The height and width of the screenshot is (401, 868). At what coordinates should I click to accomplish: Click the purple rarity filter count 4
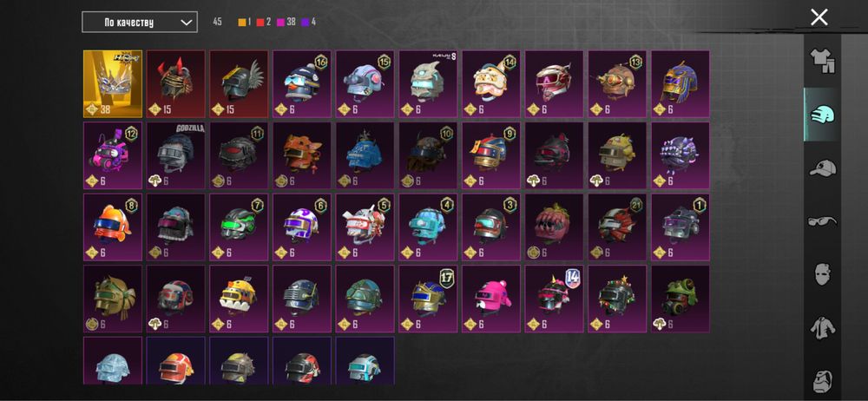[313, 23]
